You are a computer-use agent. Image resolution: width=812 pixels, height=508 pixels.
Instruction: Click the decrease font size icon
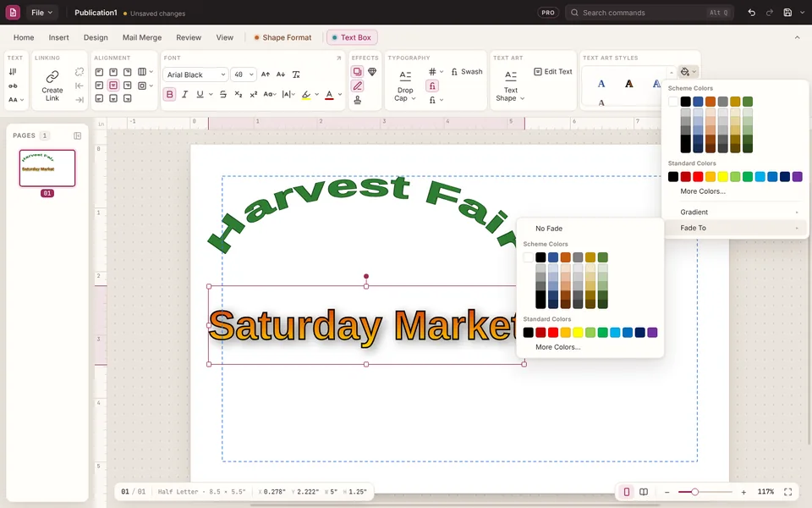[x=281, y=75]
